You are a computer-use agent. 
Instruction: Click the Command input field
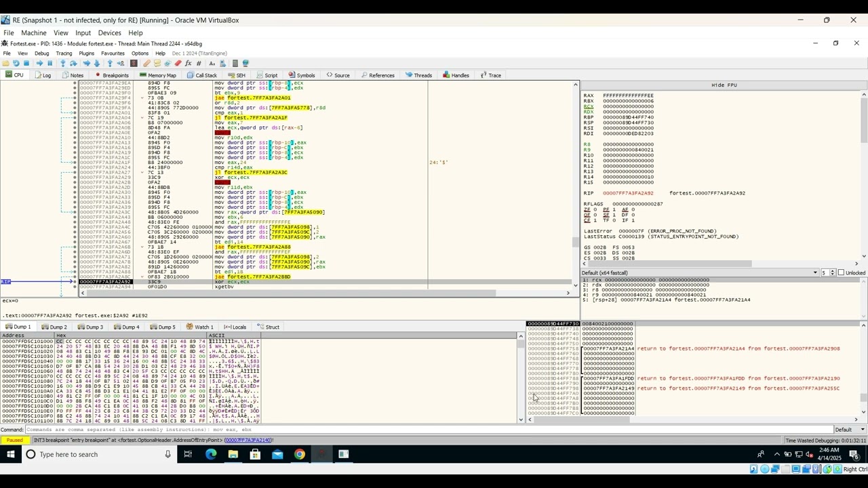[x=429, y=430]
